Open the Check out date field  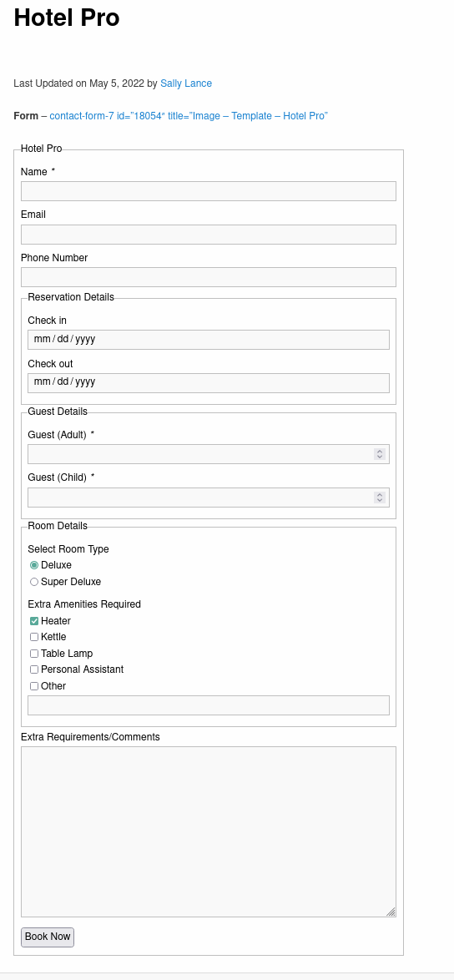click(209, 383)
